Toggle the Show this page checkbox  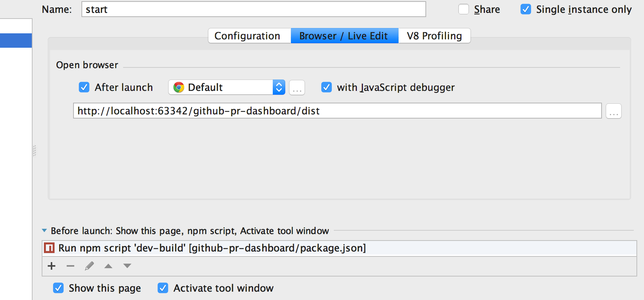(x=58, y=288)
